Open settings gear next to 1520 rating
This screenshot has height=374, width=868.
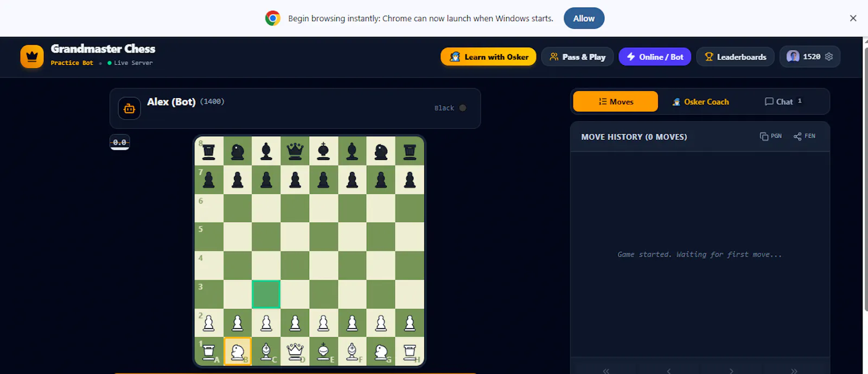pos(829,56)
